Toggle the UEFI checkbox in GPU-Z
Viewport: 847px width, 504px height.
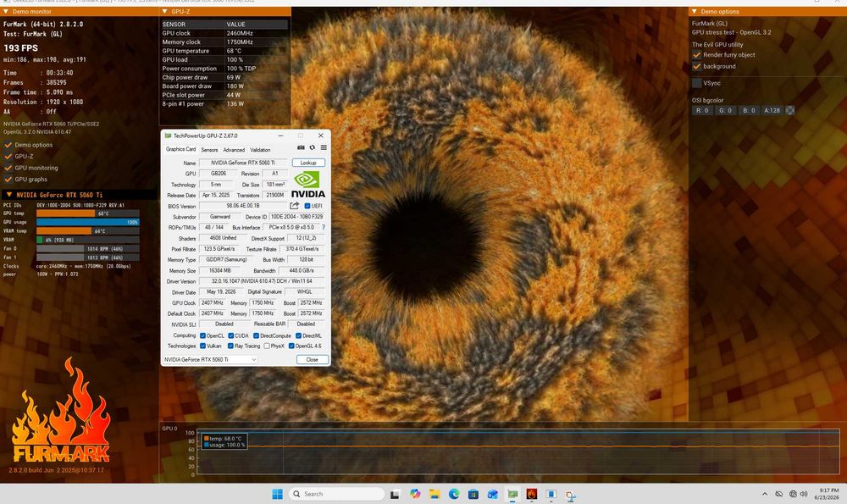pyautogui.click(x=307, y=206)
